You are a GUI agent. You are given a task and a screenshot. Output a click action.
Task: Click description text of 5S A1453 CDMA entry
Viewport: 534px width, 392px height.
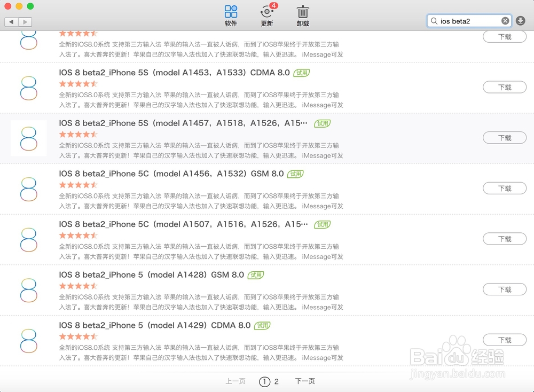pos(201,100)
